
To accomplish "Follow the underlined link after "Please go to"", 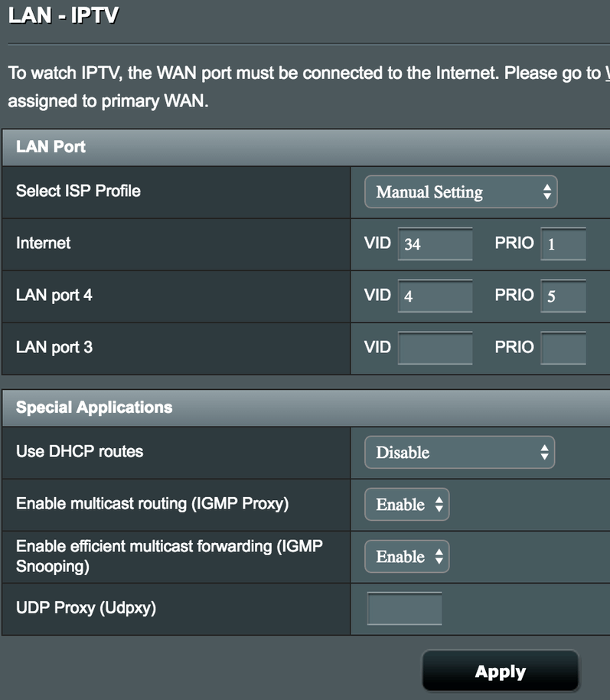I will tap(607, 74).
